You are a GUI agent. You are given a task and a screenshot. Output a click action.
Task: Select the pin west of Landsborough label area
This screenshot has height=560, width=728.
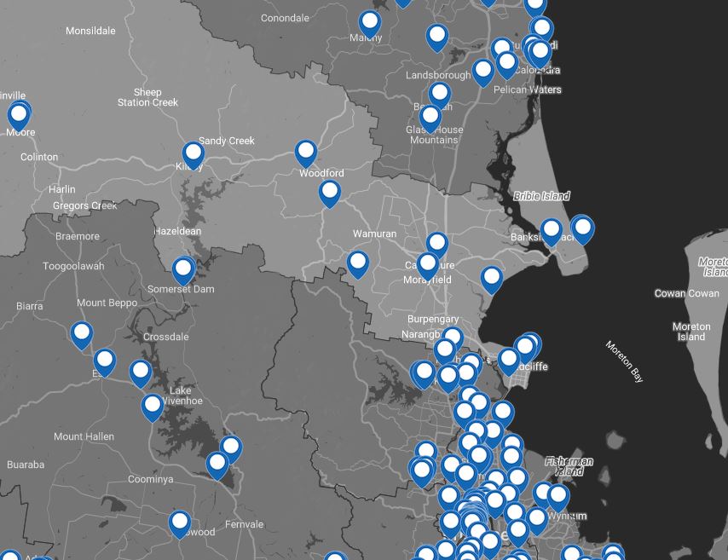[437, 38]
